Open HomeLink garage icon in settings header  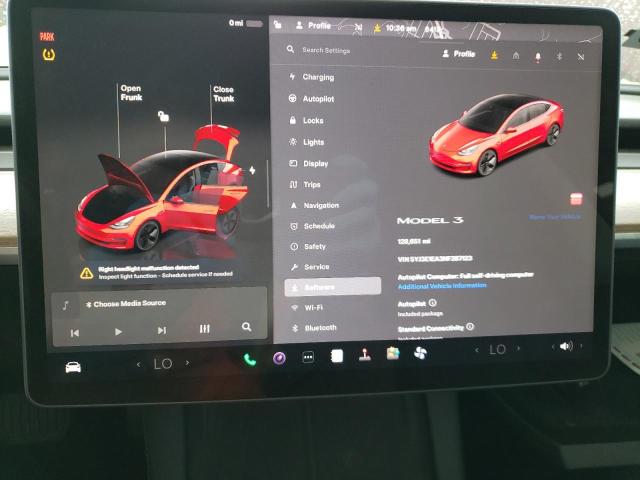pos(516,56)
